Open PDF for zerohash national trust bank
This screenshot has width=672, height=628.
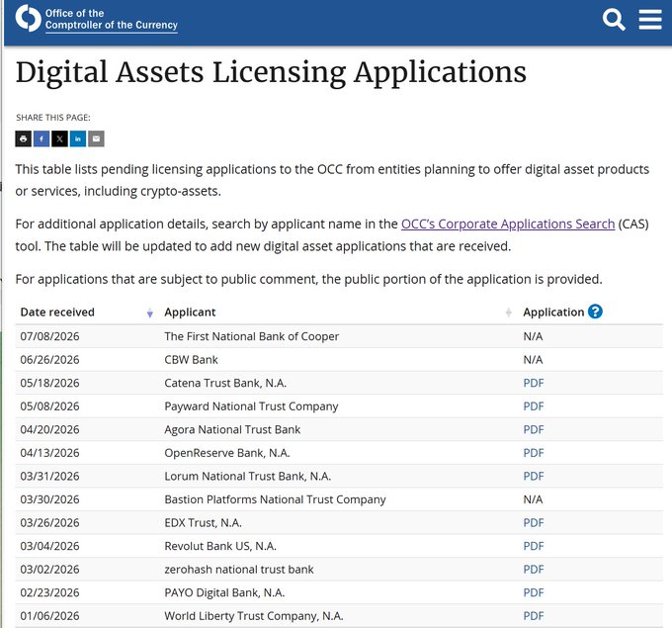pyautogui.click(x=533, y=570)
